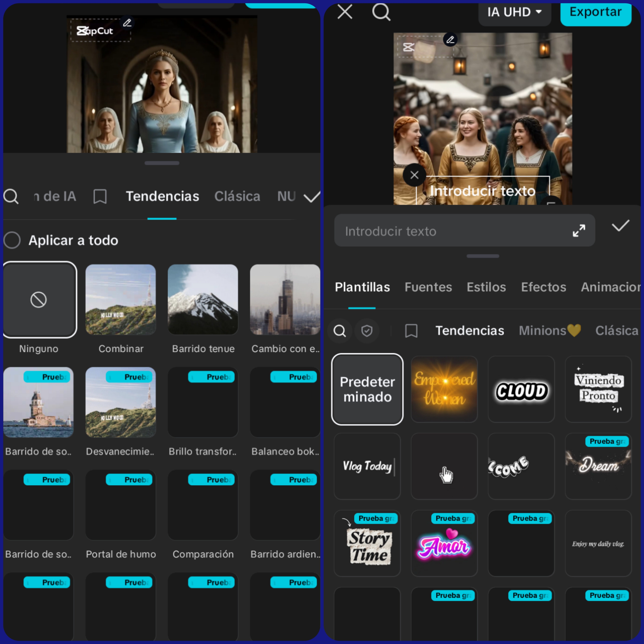The height and width of the screenshot is (644, 644).
Task: Click the search icon beside IA tab
Action: pos(11,196)
